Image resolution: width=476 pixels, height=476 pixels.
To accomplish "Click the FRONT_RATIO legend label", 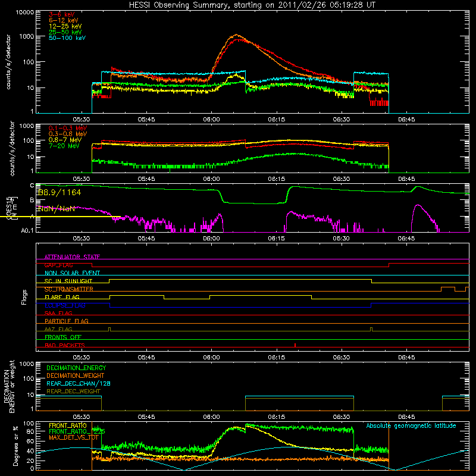I will coord(68,425).
